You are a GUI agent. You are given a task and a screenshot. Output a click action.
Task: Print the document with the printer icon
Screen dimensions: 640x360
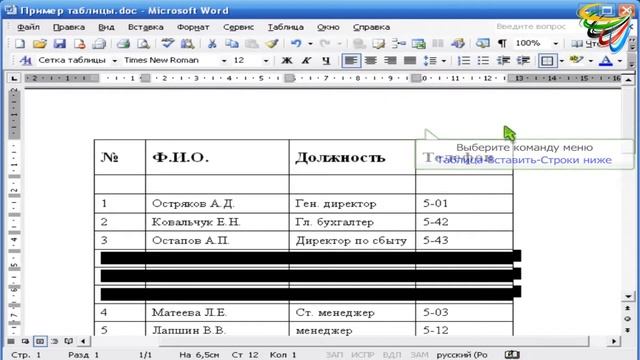123,43
